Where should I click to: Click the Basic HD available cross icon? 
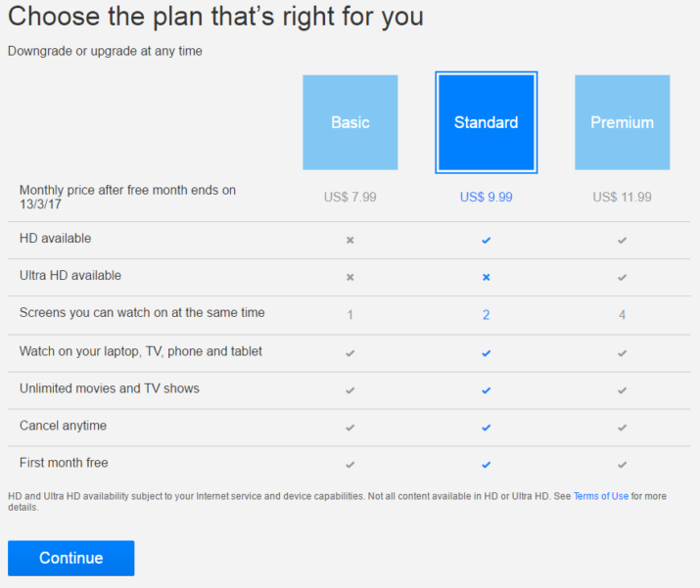350,240
